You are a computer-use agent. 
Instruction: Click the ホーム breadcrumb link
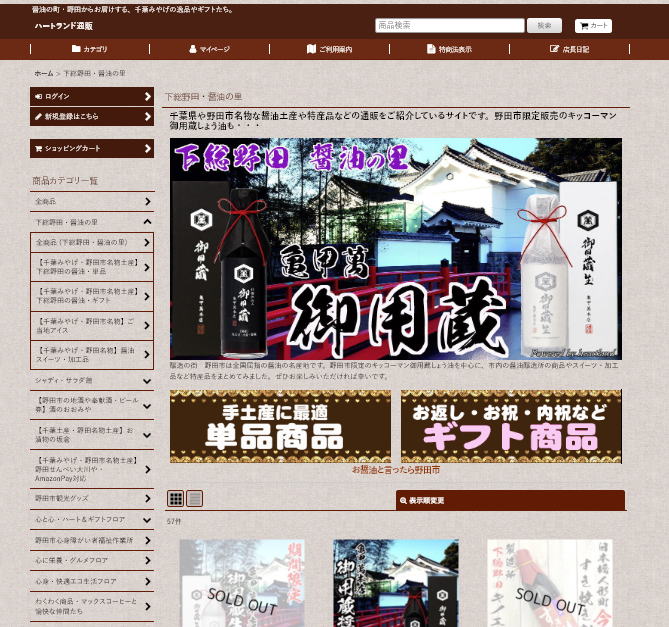44,73
